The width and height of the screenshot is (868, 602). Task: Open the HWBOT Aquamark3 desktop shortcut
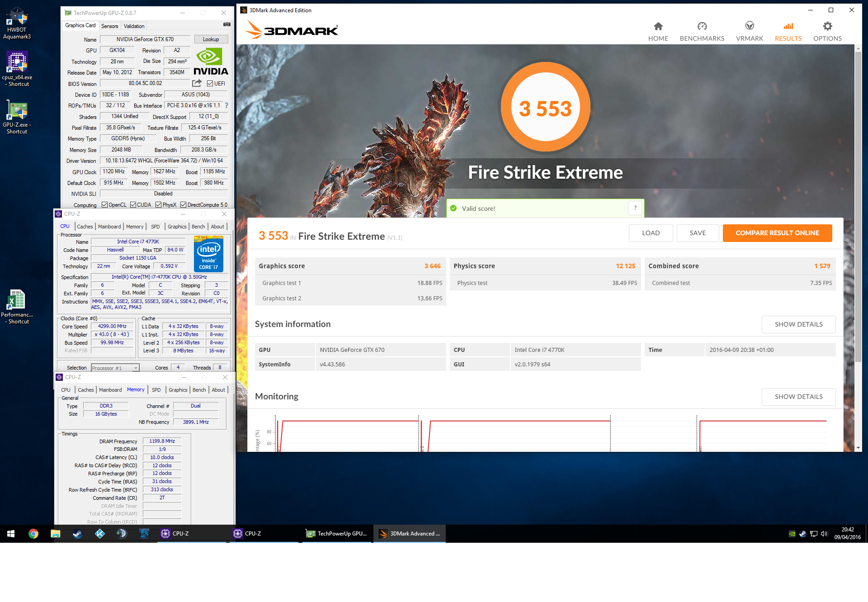pos(17,24)
